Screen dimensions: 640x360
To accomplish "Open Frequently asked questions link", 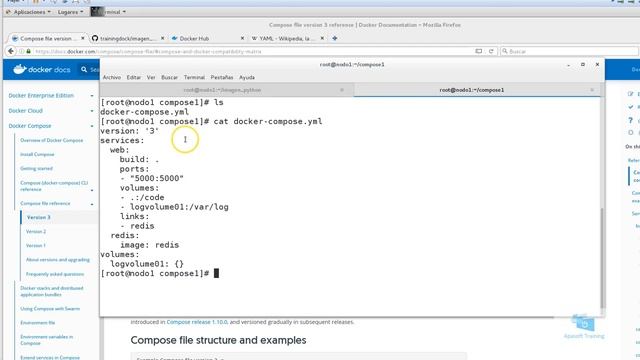I will [x=55, y=274].
